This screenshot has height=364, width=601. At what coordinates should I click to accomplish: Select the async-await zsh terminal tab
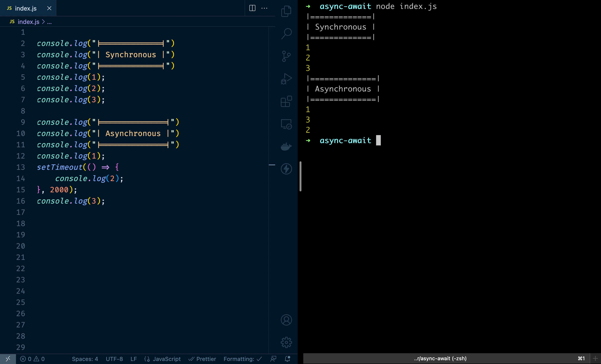coord(440,358)
